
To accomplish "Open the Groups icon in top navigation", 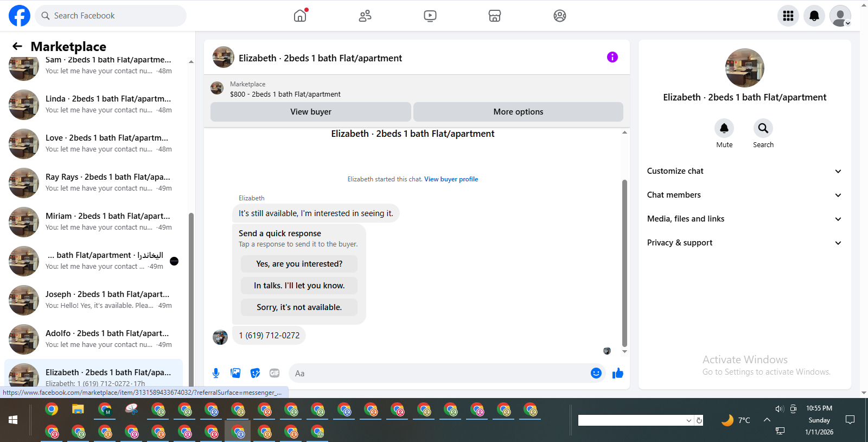I will (x=560, y=16).
